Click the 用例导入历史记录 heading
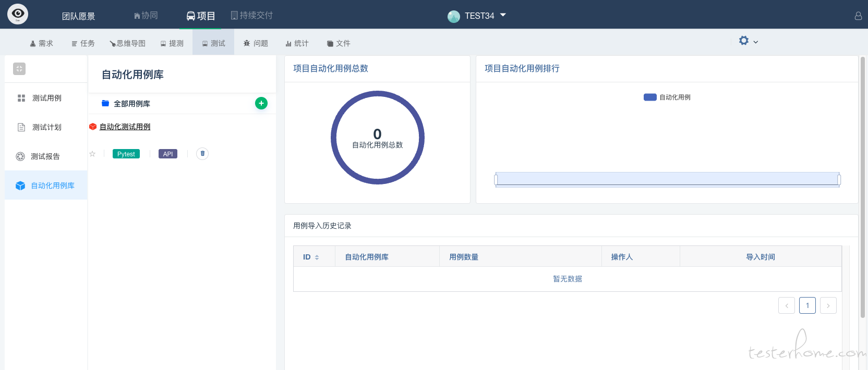868x370 pixels. tap(322, 226)
